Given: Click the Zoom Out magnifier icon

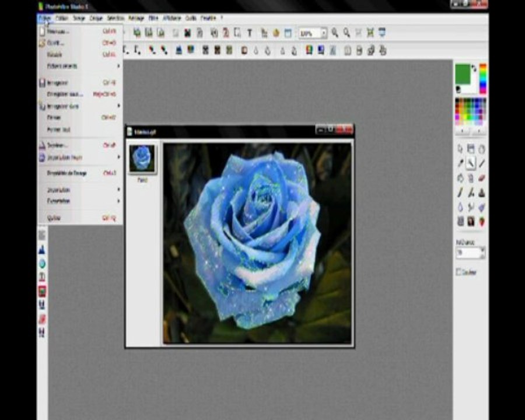Looking at the screenshot, I should 346,33.
